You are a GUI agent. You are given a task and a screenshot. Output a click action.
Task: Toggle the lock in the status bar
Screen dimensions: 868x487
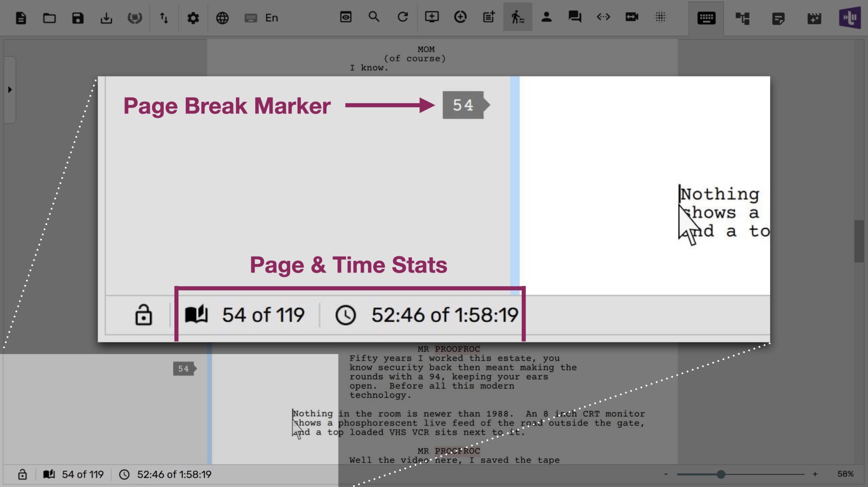tap(21, 474)
